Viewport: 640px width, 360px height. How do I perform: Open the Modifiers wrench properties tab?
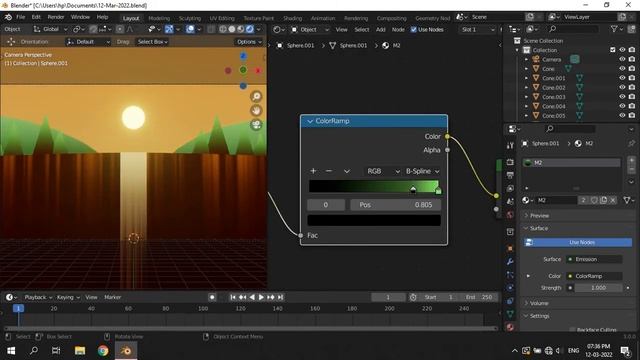pos(510,261)
